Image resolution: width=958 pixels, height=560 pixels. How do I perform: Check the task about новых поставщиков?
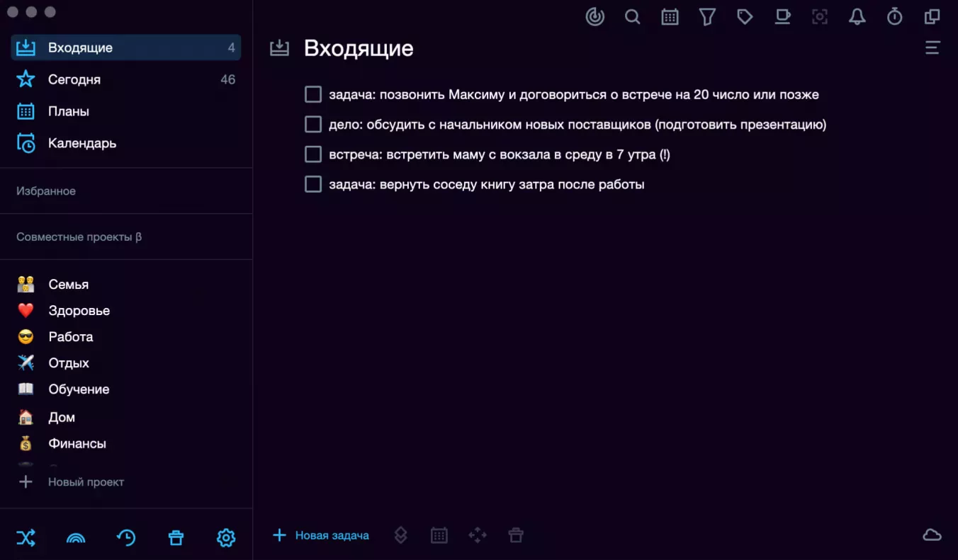pyautogui.click(x=313, y=125)
